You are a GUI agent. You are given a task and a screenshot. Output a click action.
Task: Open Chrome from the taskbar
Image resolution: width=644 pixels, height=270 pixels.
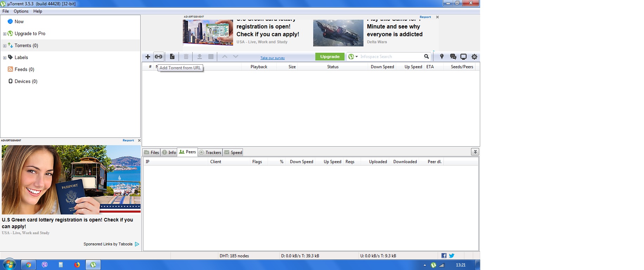pyautogui.click(x=28, y=265)
